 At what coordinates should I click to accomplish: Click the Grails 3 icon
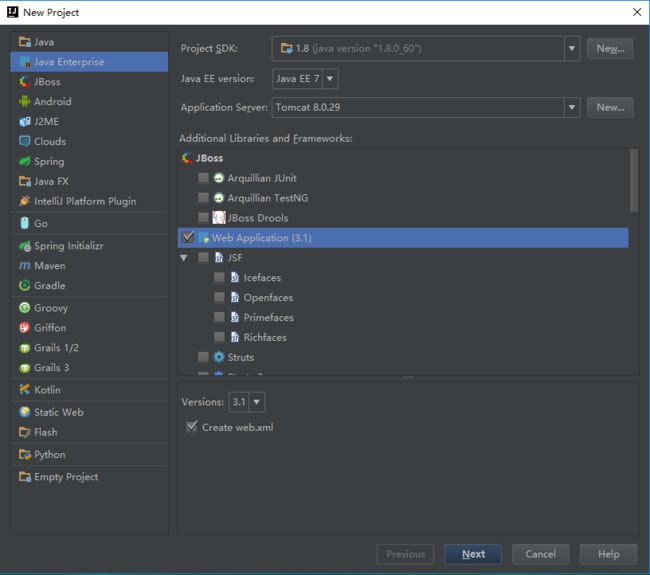click(x=24, y=368)
